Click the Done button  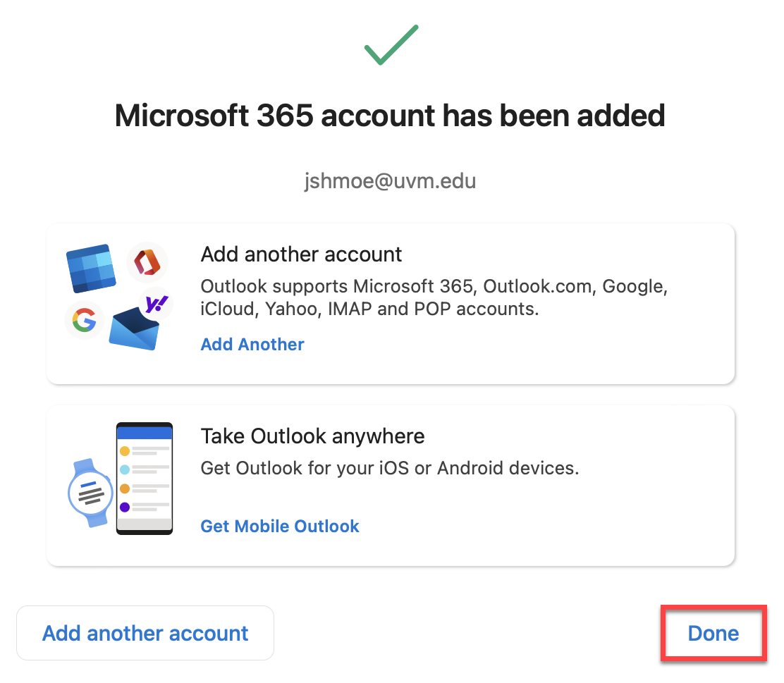click(x=713, y=633)
